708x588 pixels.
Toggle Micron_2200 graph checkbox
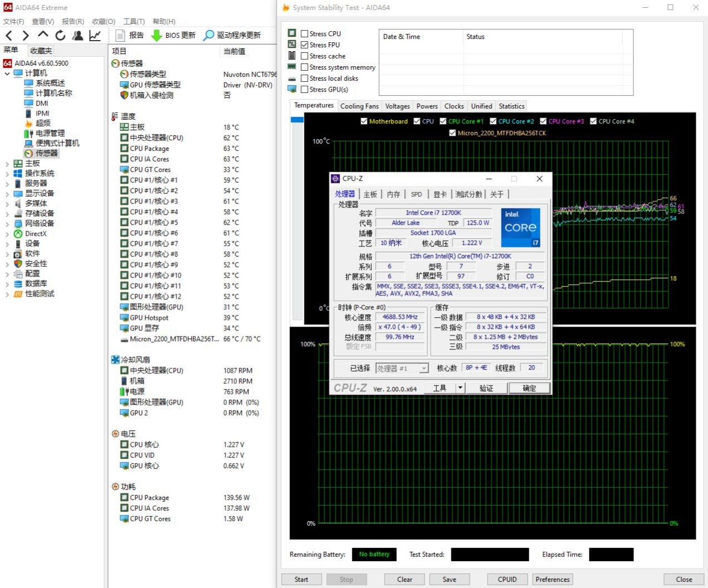coord(453,133)
